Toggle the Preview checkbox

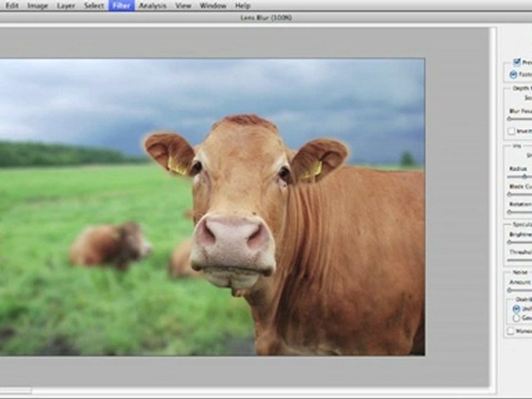[516, 62]
